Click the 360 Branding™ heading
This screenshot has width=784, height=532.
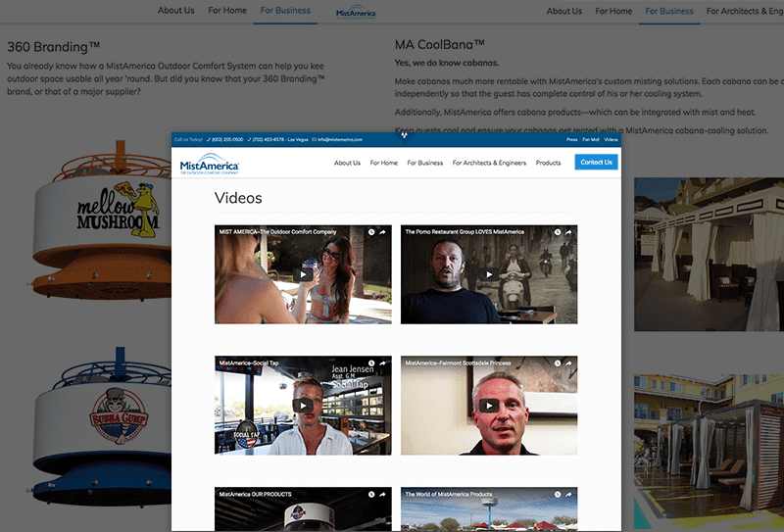[x=54, y=47]
